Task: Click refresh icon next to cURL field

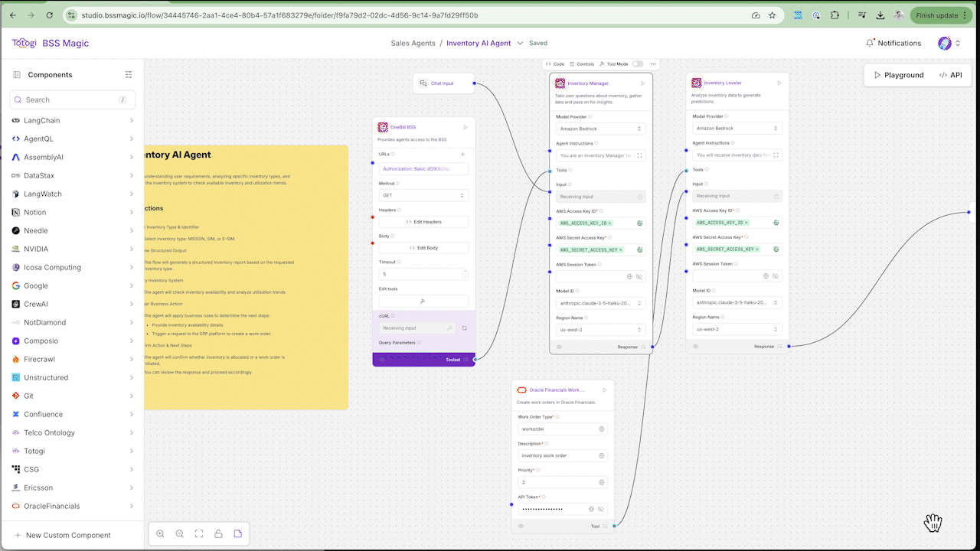Action: click(464, 328)
